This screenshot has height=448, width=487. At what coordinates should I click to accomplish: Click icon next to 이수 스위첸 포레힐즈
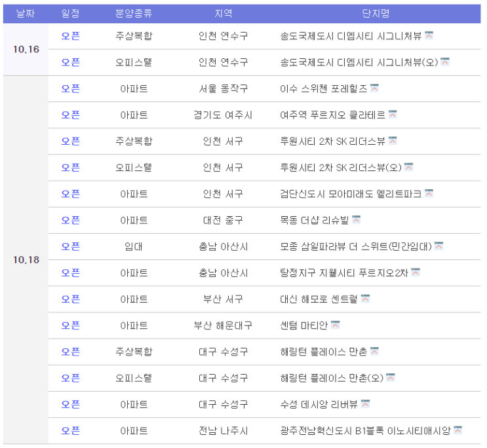click(374, 88)
